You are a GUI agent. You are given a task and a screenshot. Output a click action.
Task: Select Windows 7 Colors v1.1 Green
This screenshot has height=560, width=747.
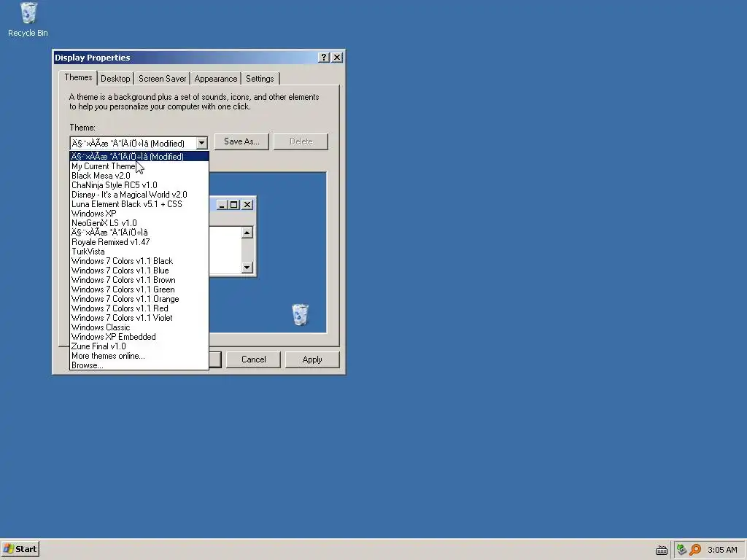coord(139,289)
